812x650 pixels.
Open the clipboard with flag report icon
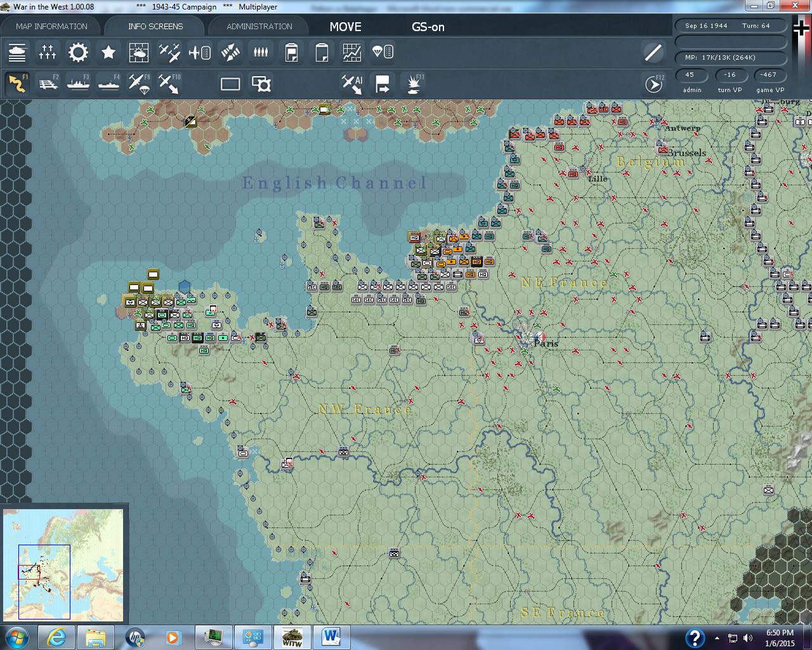click(x=291, y=52)
